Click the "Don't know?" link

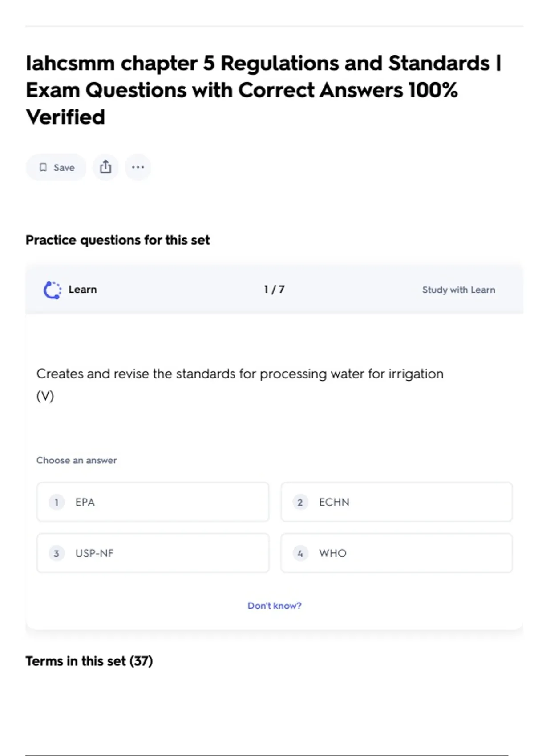tap(275, 606)
